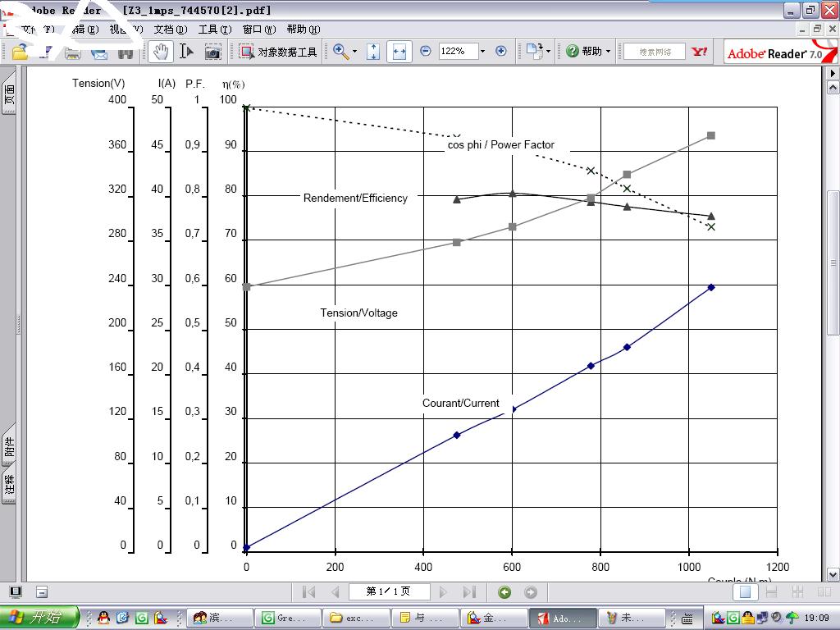Open the zoom percentage dropdown arrow
Image resolution: width=840 pixels, height=630 pixels.
pyautogui.click(x=482, y=52)
